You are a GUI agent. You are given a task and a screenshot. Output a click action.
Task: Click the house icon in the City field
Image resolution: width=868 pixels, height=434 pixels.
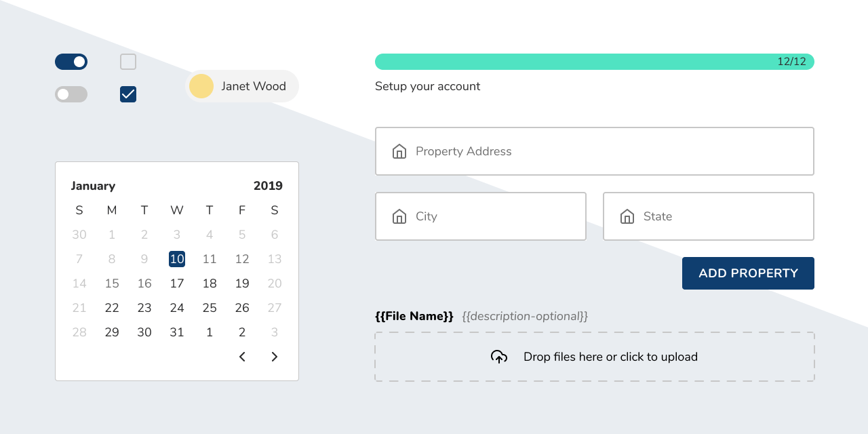point(399,216)
